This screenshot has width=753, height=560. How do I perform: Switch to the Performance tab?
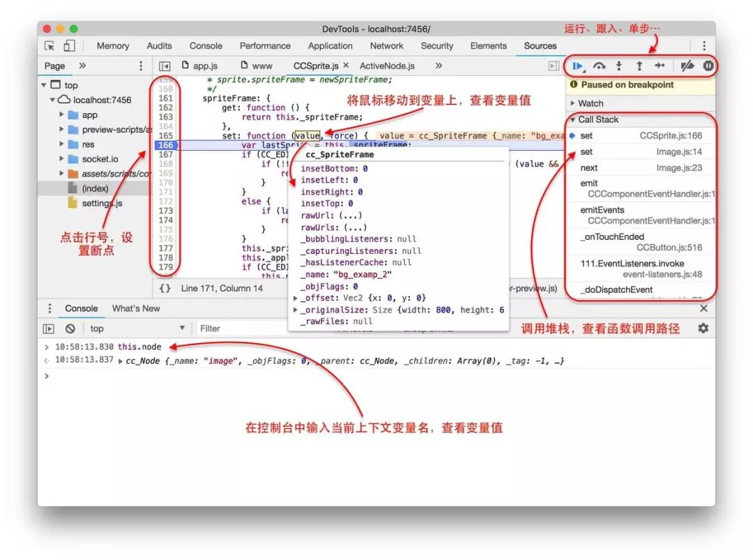tap(265, 45)
